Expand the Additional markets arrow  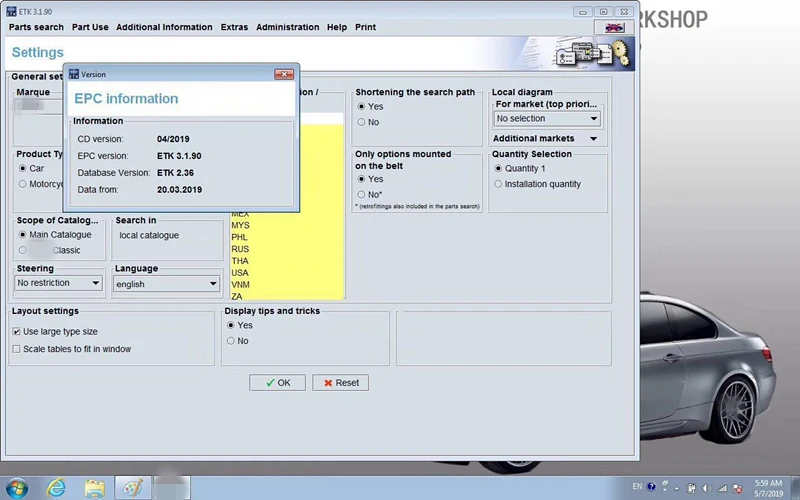pos(593,138)
